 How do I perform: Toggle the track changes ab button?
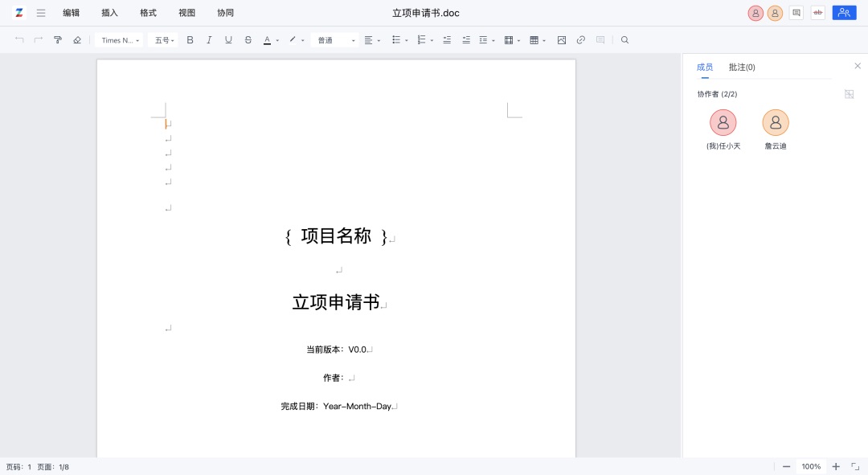(x=817, y=13)
